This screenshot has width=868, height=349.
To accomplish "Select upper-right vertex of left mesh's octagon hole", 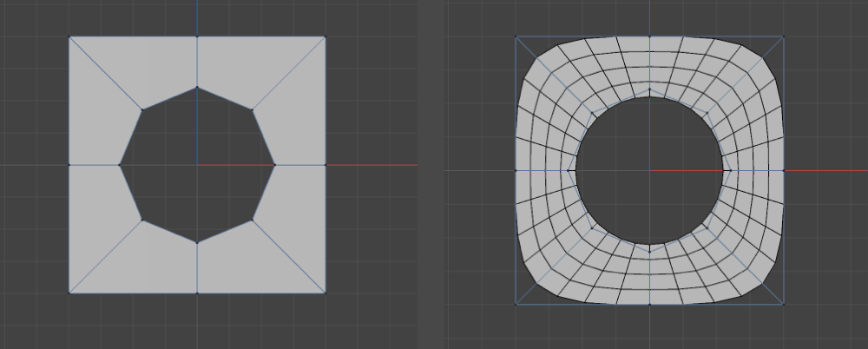I will tap(252, 109).
